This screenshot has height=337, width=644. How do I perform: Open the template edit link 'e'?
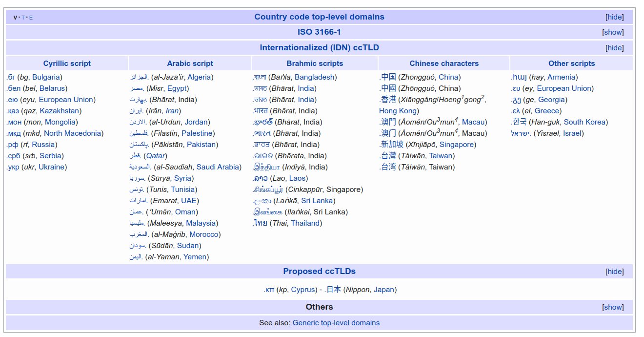tap(31, 18)
